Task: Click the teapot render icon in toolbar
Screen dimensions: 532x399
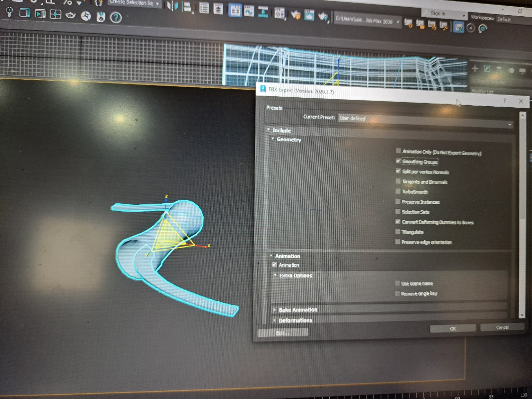Action: coord(323,16)
